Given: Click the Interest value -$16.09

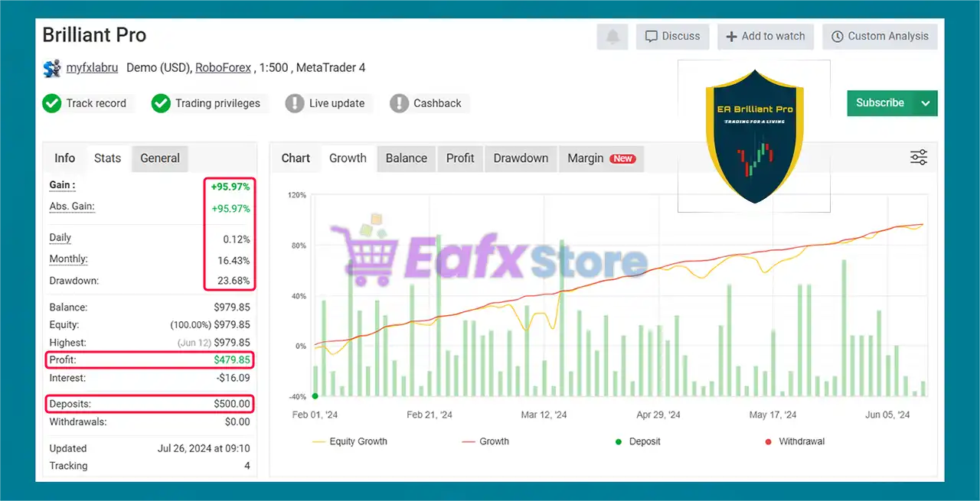Looking at the screenshot, I should [233, 378].
